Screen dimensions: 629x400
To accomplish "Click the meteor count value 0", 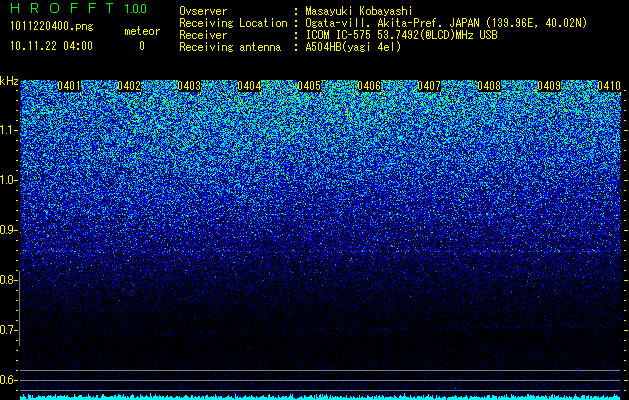I will [142, 46].
